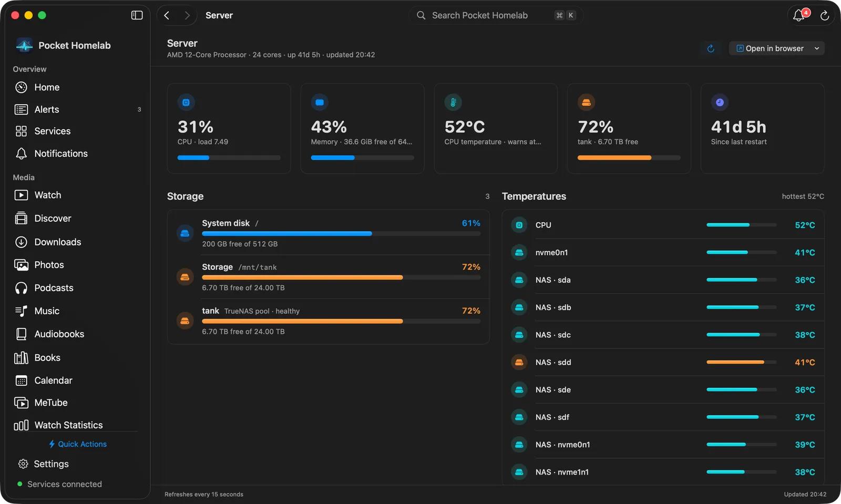Go forward with the right chevron
Screen dimensions: 841x504
tap(187, 15)
